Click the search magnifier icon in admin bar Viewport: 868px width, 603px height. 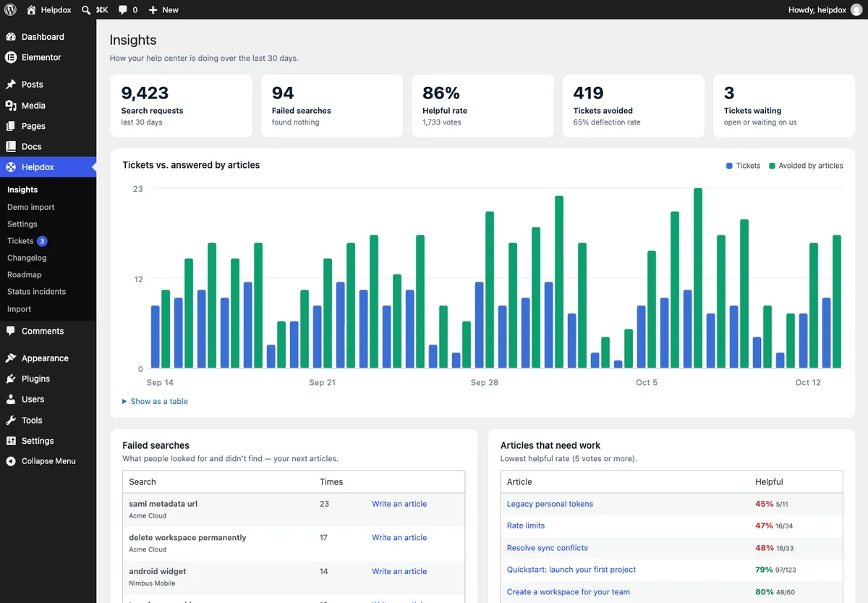86,10
